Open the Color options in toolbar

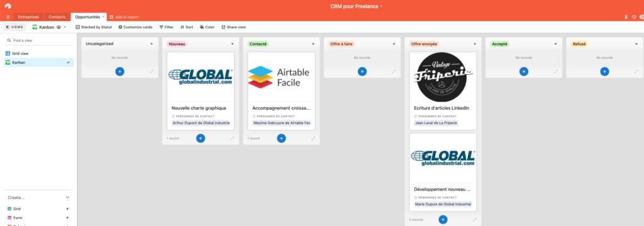tap(207, 27)
